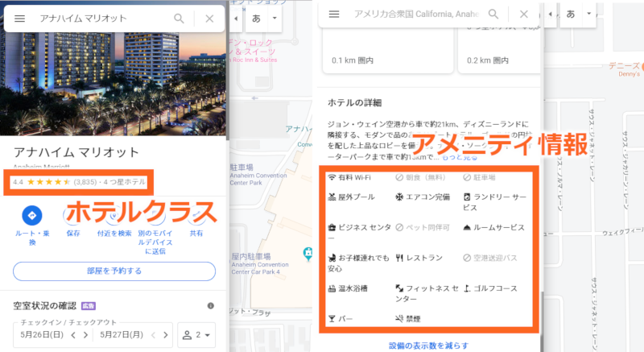Click the unavailable 駐車場 amenity icon
This screenshot has width=644, height=352.
pyautogui.click(x=467, y=177)
